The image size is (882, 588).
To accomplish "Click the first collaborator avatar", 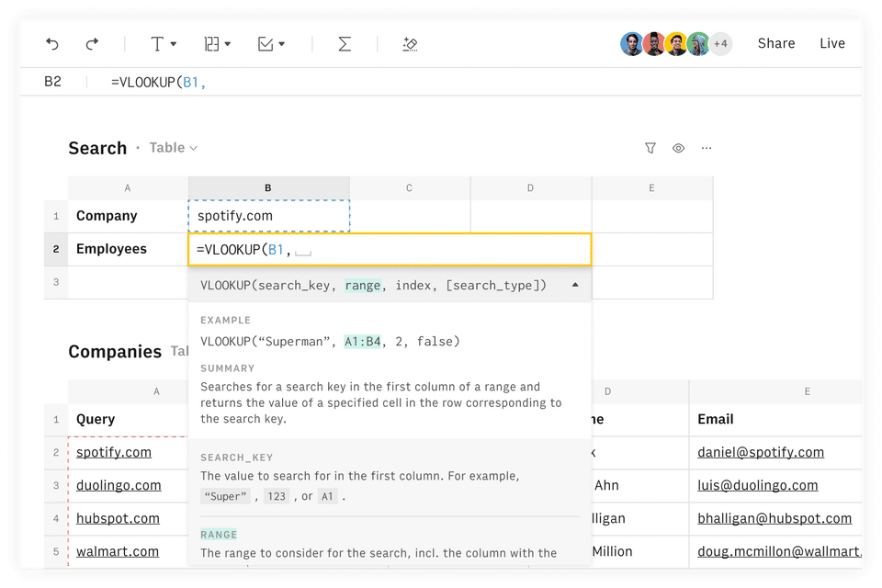I will [x=631, y=44].
